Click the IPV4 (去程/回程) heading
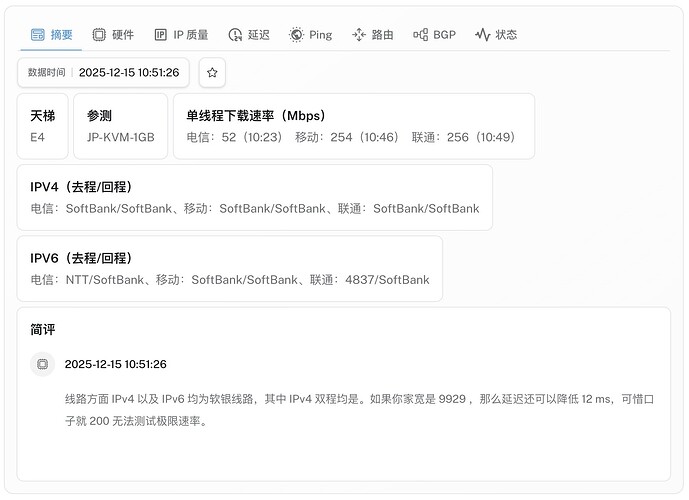This screenshot has width=689, height=500. click(x=81, y=187)
